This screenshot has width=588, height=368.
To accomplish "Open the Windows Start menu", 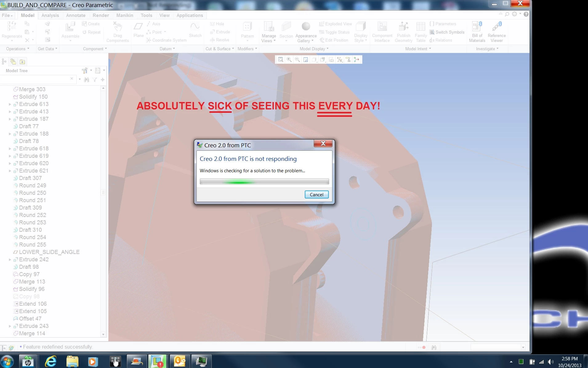I will (7, 361).
